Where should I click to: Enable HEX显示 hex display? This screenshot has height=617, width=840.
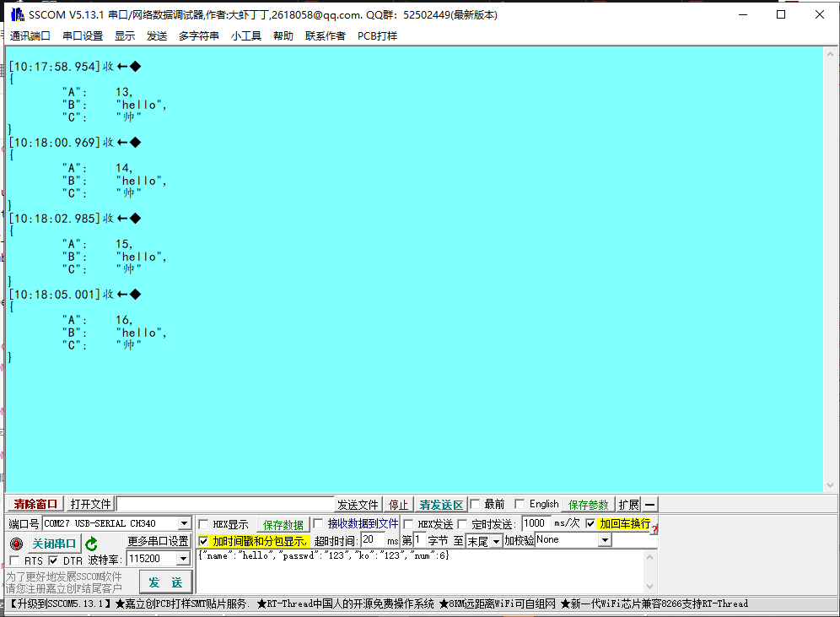pos(203,523)
